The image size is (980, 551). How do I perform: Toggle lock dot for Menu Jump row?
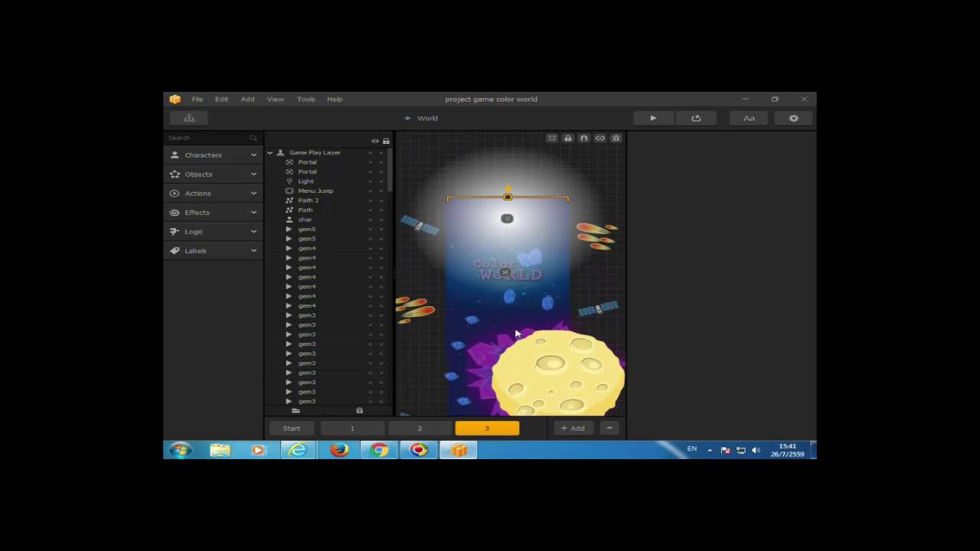coord(381,191)
